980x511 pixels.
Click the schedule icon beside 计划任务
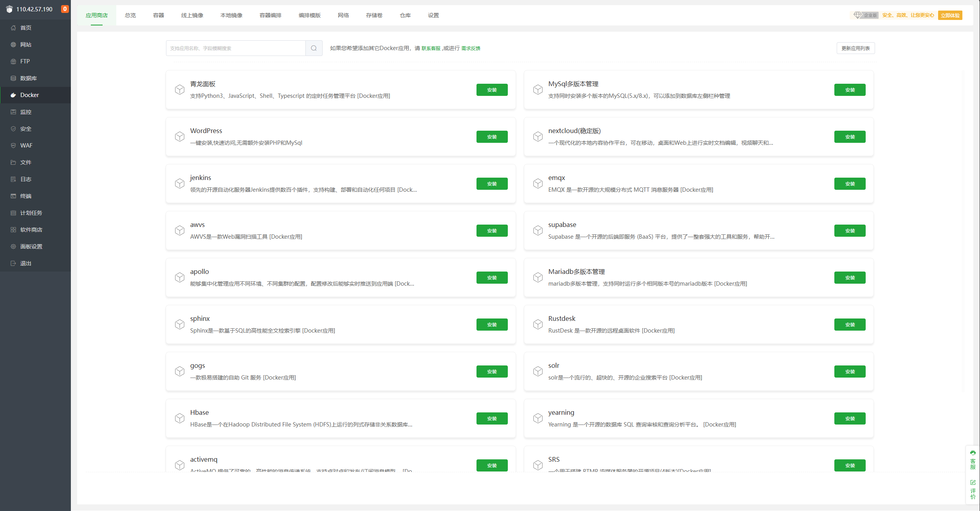coord(13,213)
